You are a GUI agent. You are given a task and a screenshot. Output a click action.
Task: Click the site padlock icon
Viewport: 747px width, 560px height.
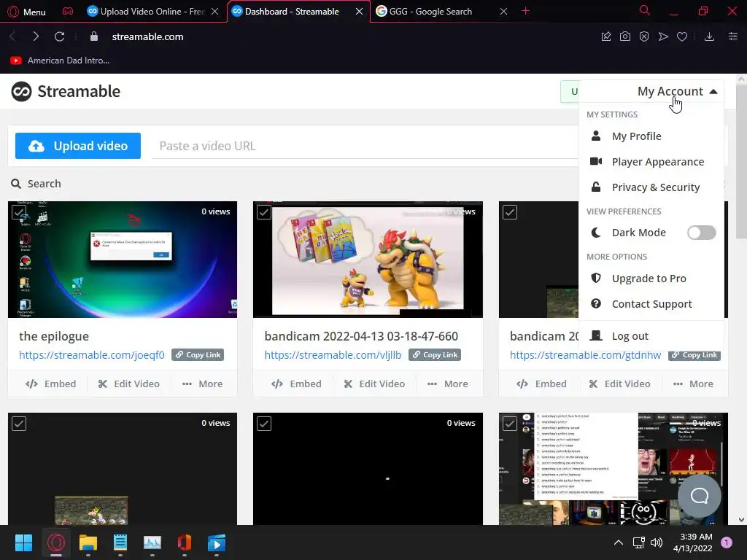tap(94, 36)
